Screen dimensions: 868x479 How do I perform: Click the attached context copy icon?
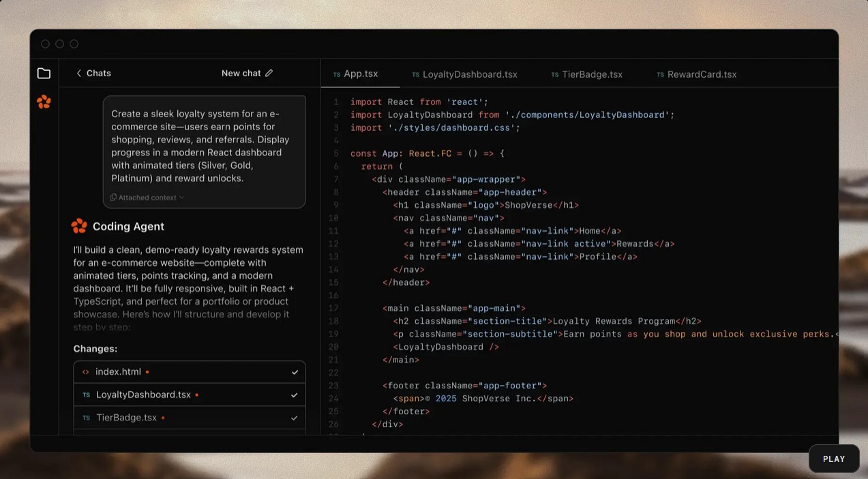113,198
